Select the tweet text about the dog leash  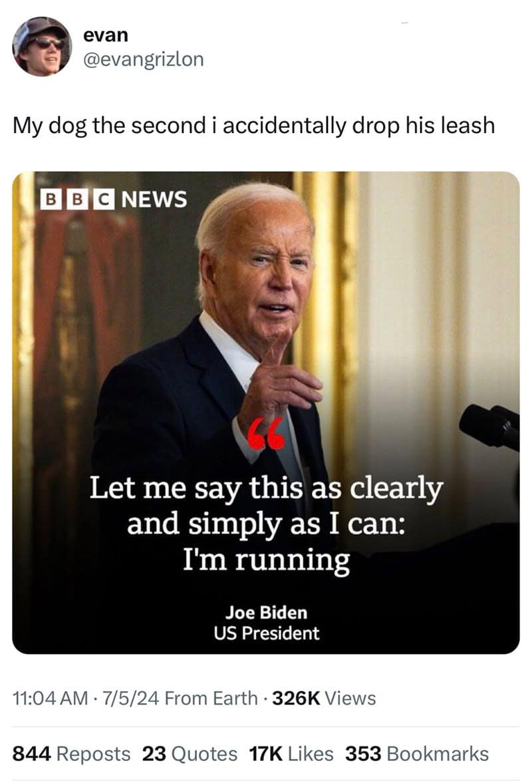pos(253,126)
